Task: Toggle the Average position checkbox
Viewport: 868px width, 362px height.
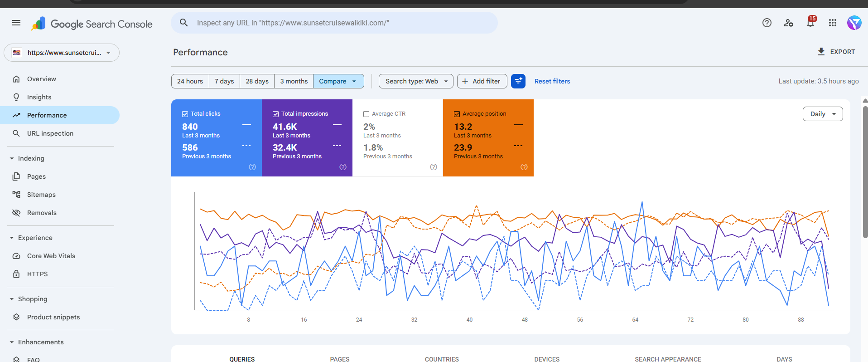Action: click(x=457, y=114)
